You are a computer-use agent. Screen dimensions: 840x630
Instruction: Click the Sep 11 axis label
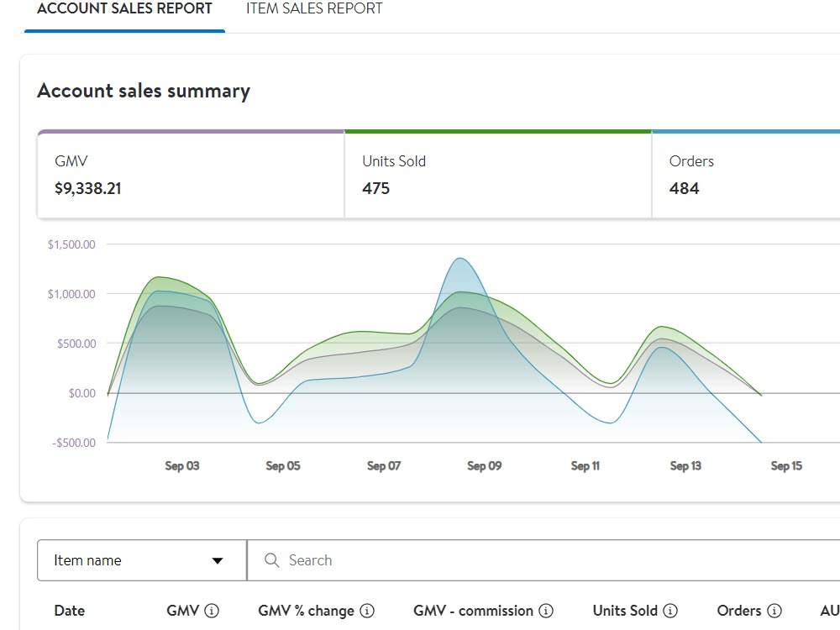(585, 466)
